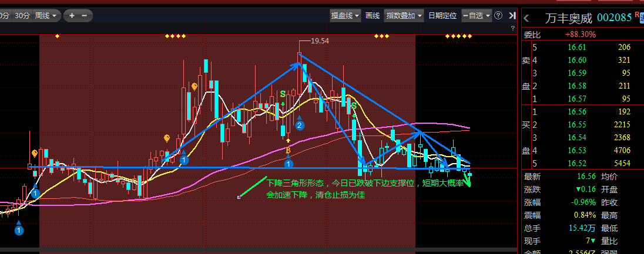644x254 pixels.
Task: Open the 自选 watchlist dropdown
Action: (477, 16)
